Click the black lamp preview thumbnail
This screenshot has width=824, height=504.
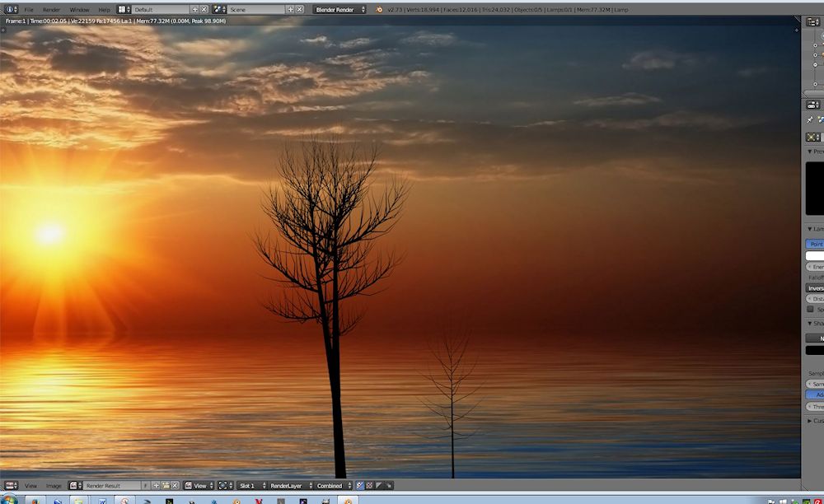tap(815, 189)
